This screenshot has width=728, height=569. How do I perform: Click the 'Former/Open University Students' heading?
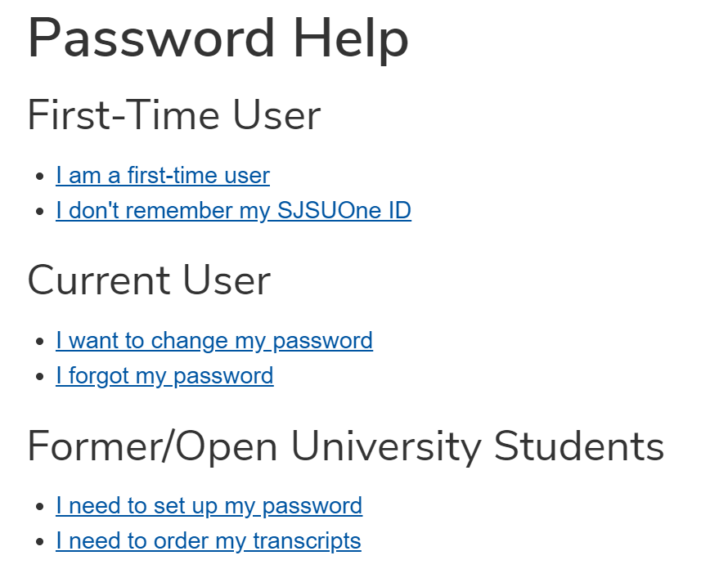coord(346,446)
